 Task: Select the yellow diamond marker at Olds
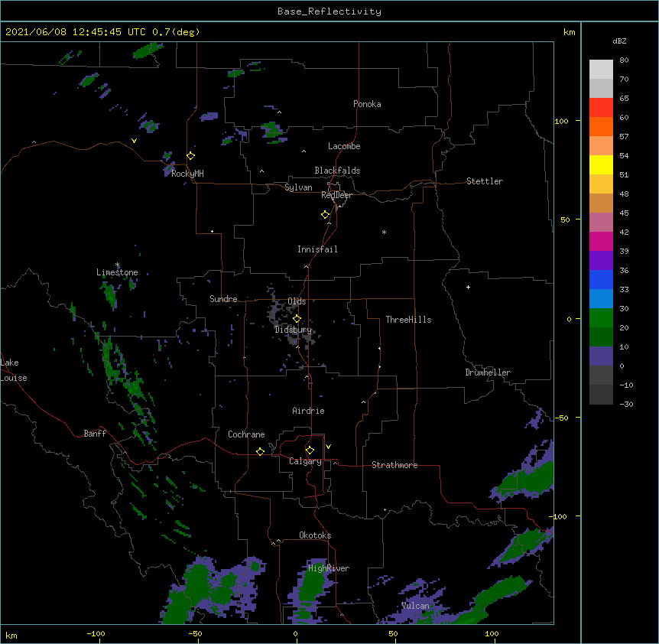pyautogui.click(x=297, y=319)
